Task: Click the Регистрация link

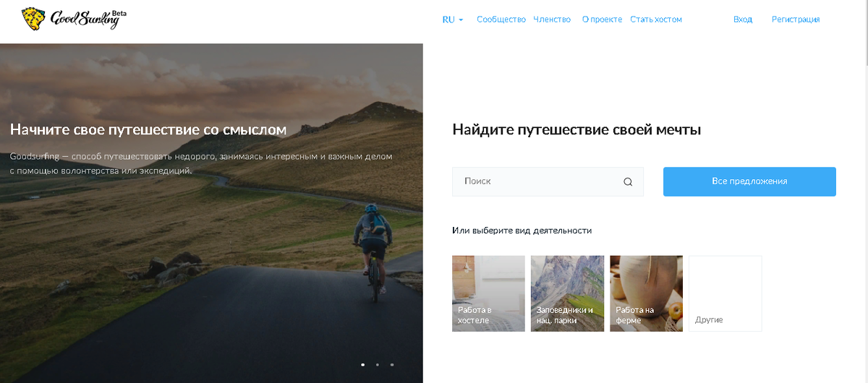Action: point(796,20)
